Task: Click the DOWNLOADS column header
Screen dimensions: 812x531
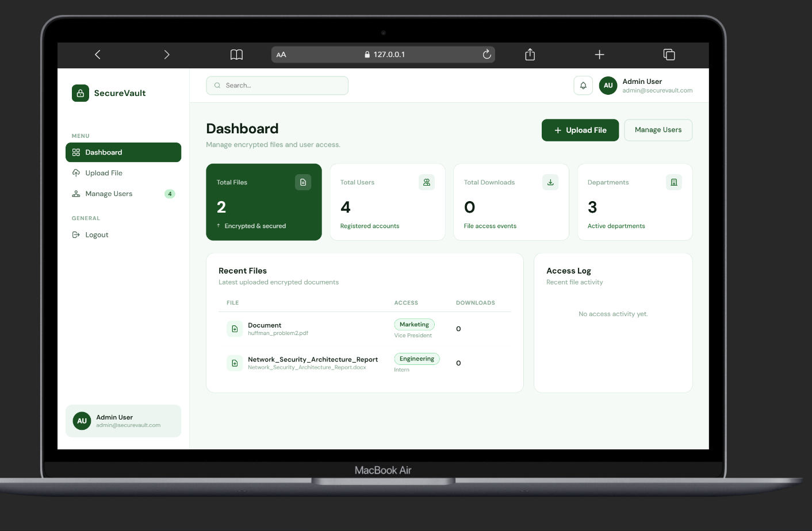Action: pos(476,303)
